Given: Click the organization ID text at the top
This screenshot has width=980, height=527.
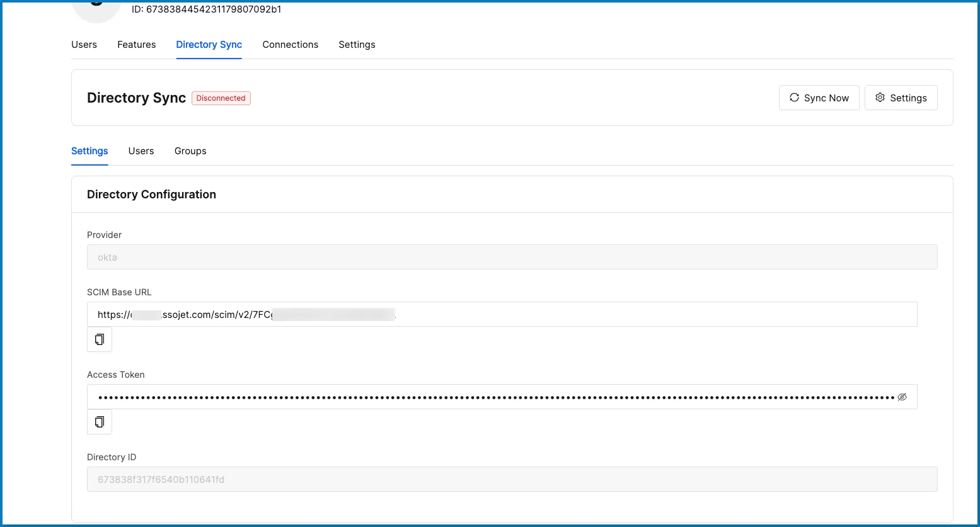Looking at the screenshot, I should click(206, 9).
